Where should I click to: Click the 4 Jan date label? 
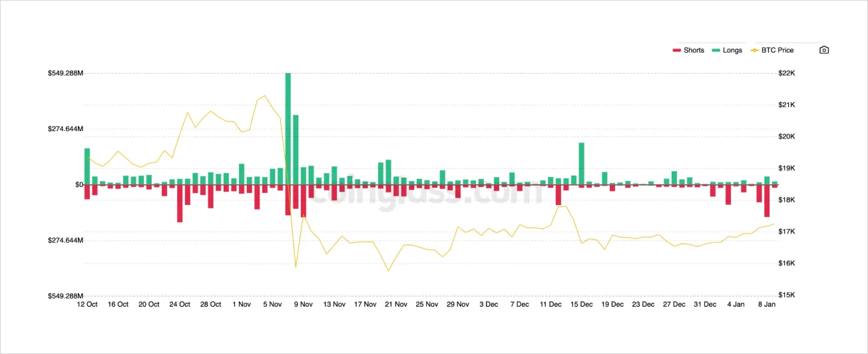pyautogui.click(x=736, y=305)
